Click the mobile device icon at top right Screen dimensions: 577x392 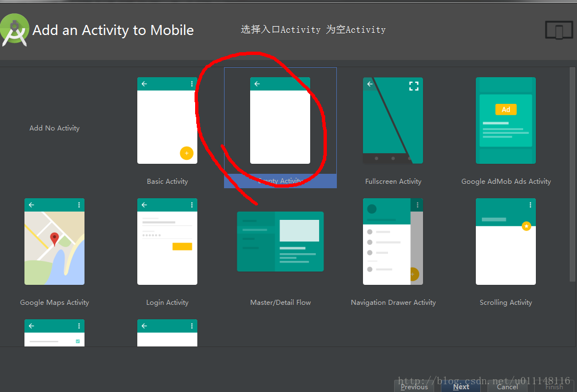(x=558, y=30)
